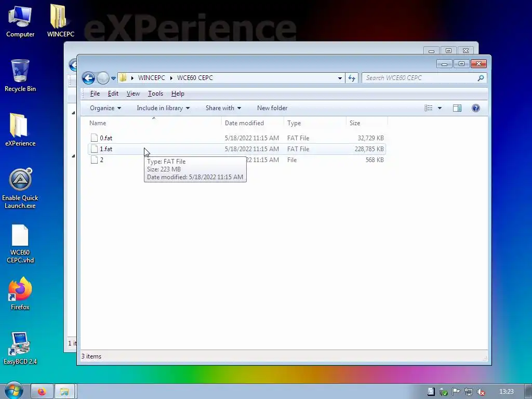Sort by the Name column header
This screenshot has width=532, height=399.
click(x=154, y=123)
